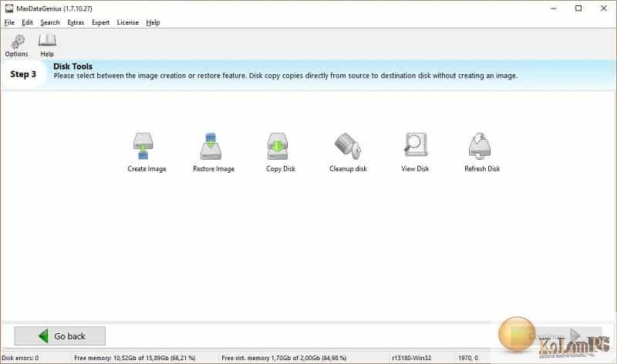Click the Step 3 label
Screen dimensions: 617x364
[23, 74]
